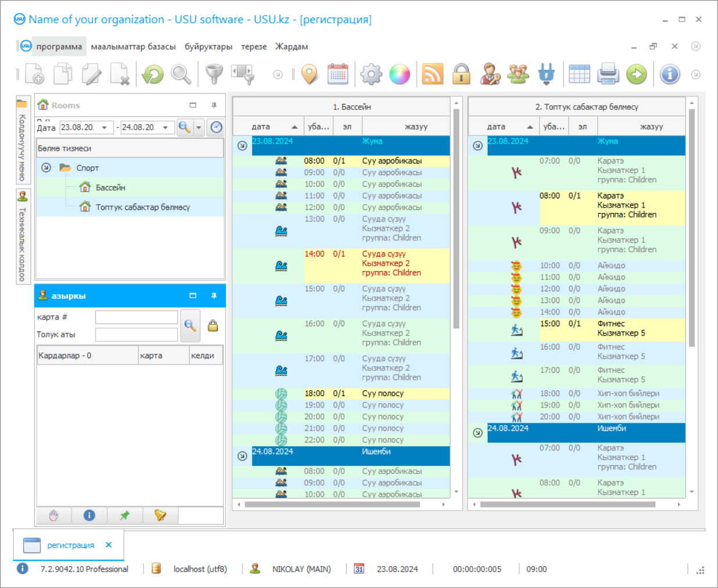Close the регистрация tab
The image size is (718, 588).
(109, 545)
